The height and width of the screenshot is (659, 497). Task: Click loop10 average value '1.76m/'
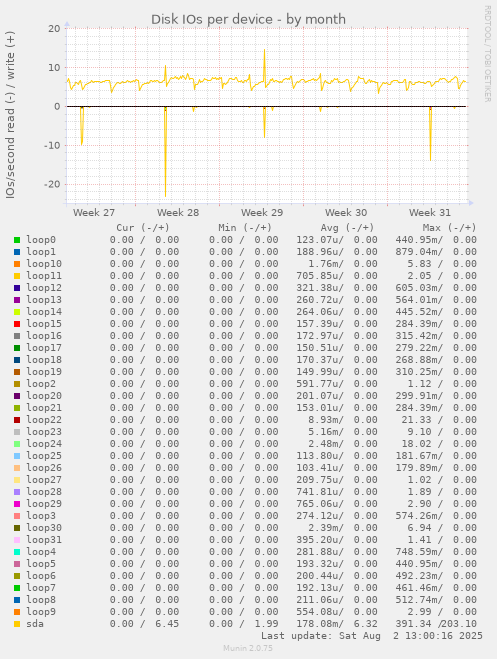tap(326, 264)
